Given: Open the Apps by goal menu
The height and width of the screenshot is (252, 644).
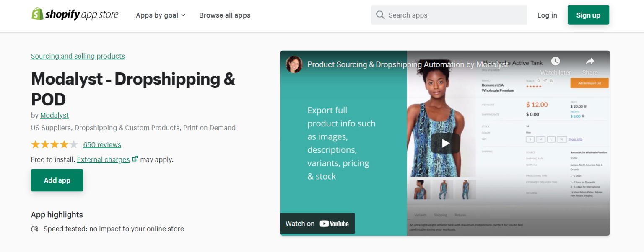Looking at the screenshot, I should 157,15.
